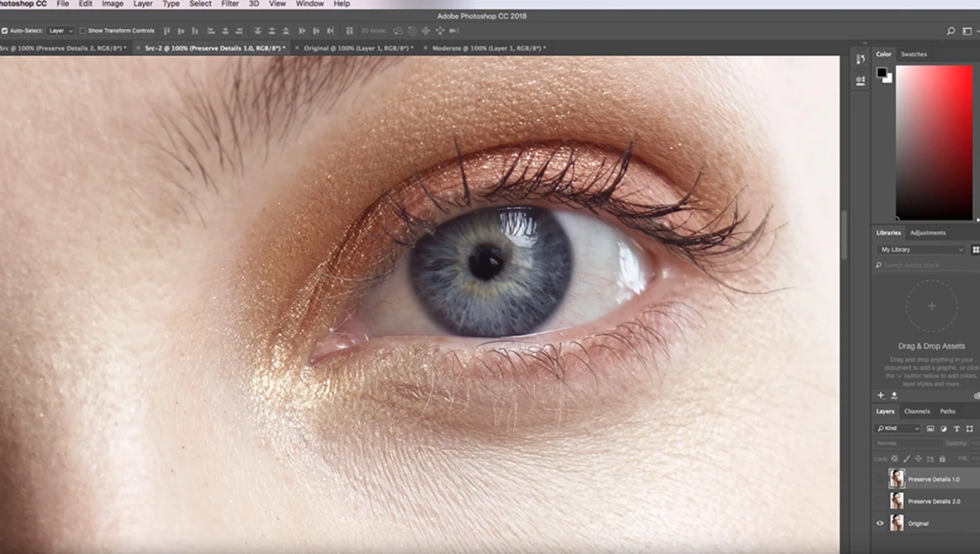Show the Preserve Details 2.0 layer

pyautogui.click(x=880, y=501)
